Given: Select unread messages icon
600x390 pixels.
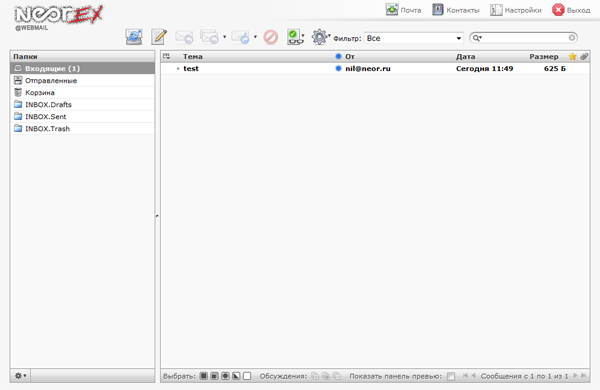Looking at the screenshot, I should (x=225, y=376).
